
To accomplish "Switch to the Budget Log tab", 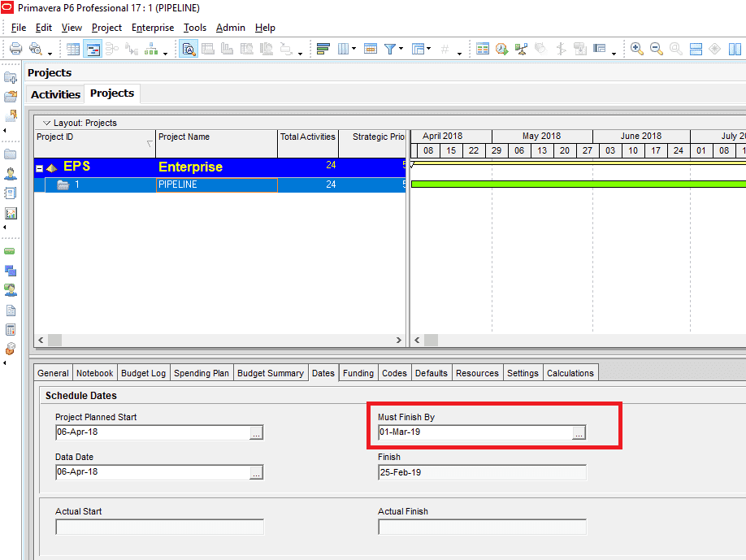I will (143, 373).
